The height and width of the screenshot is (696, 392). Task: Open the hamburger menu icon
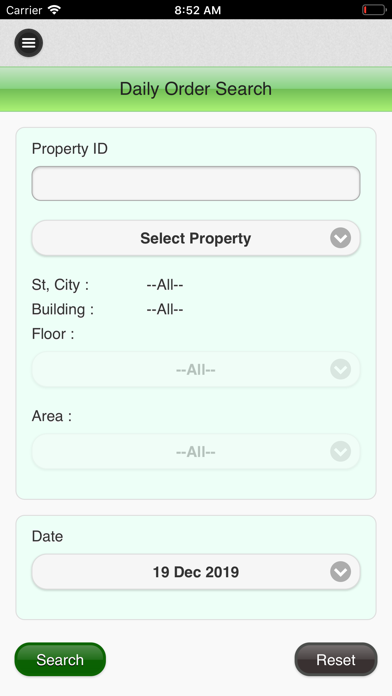pos(28,43)
